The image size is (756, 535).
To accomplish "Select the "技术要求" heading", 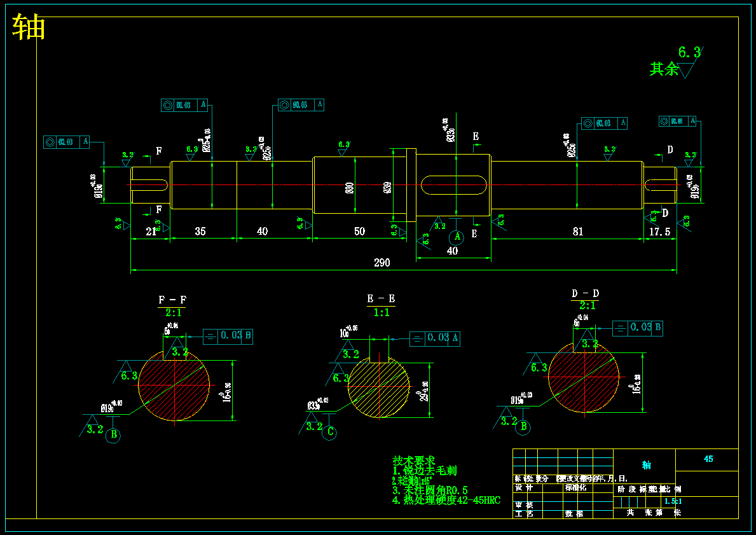I will point(414,461).
